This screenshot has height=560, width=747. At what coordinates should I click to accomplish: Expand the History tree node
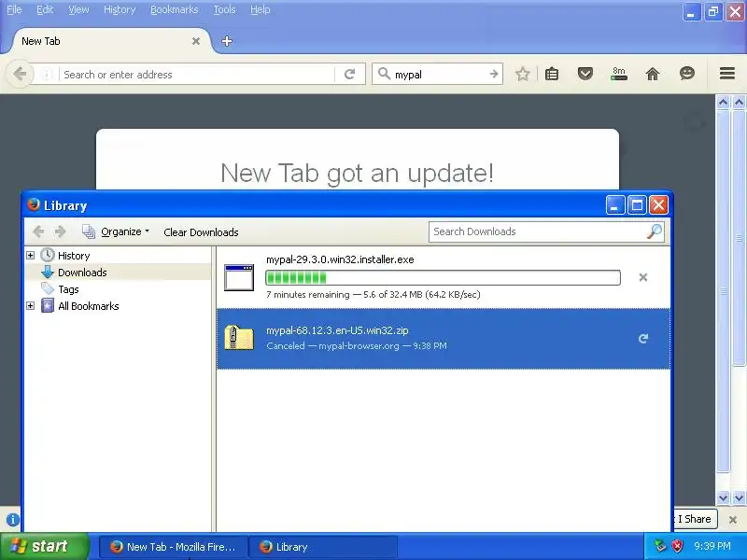(31, 255)
